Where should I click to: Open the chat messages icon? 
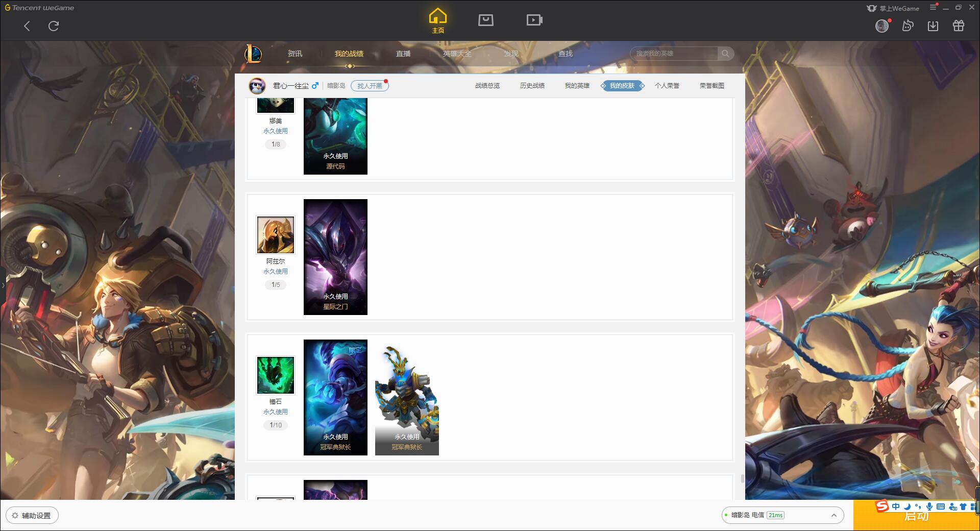908,26
